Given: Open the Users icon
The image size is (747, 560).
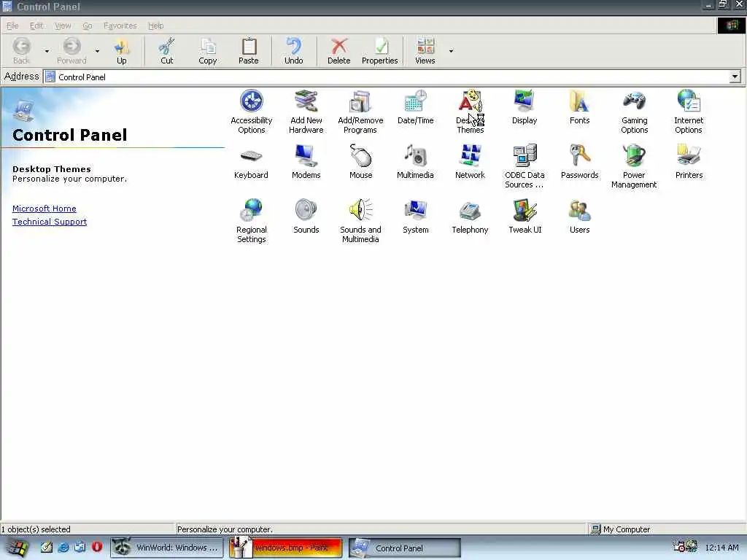Looking at the screenshot, I should (579, 217).
